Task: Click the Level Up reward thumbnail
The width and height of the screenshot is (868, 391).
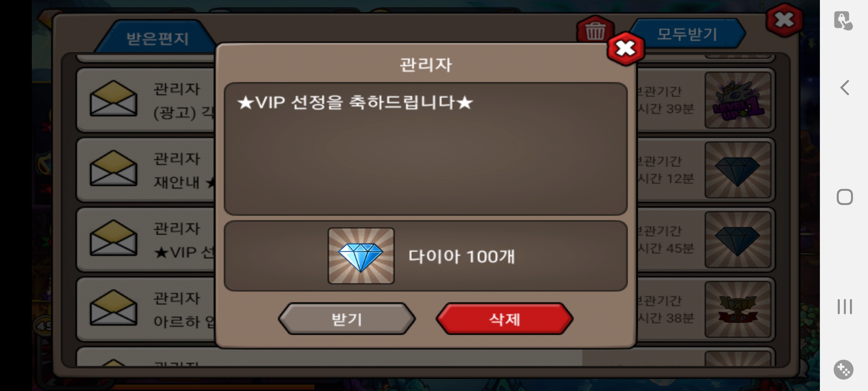Action: [x=738, y=100]
